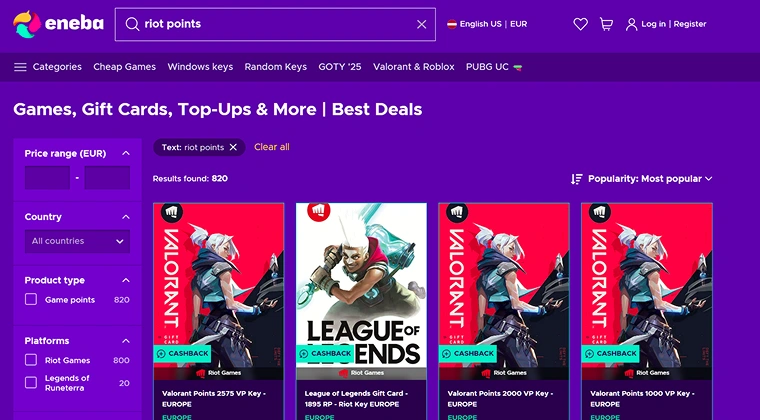
Task: Click the Register link
Action: point(690,24)
